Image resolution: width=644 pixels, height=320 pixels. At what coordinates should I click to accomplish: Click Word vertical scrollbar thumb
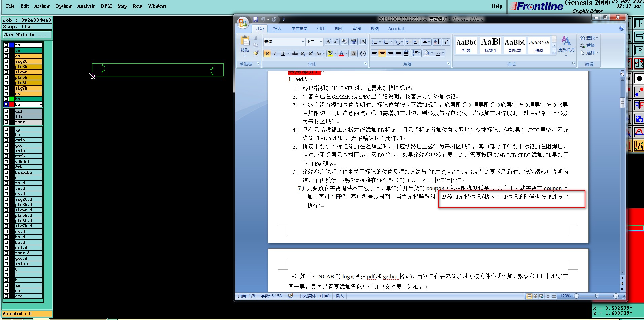[622, 103]
